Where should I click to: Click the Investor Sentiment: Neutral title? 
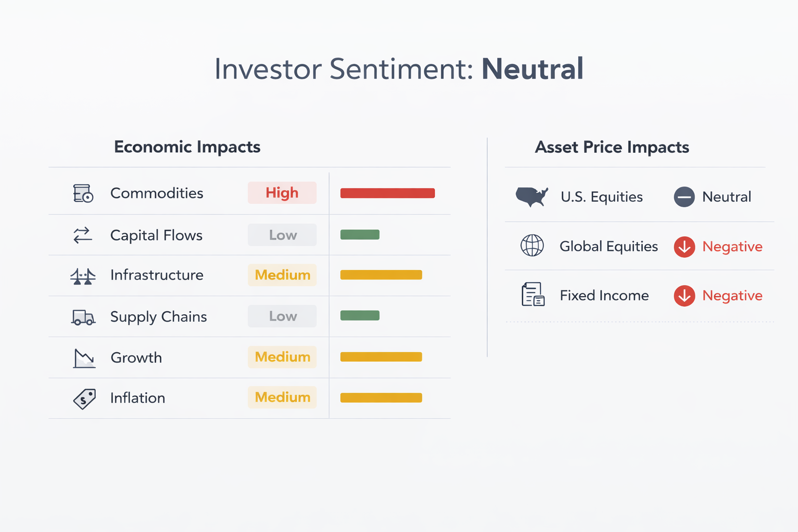click(399, 69)
